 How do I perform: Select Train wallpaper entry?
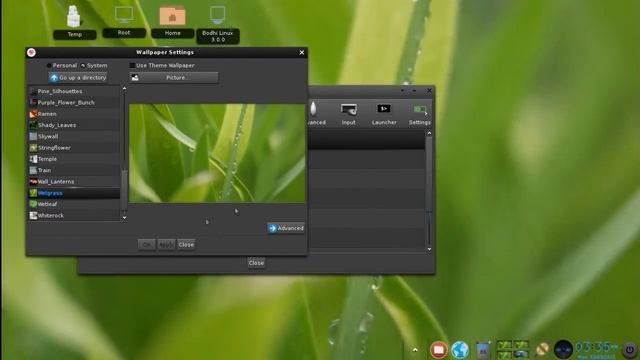coord(74,170)
